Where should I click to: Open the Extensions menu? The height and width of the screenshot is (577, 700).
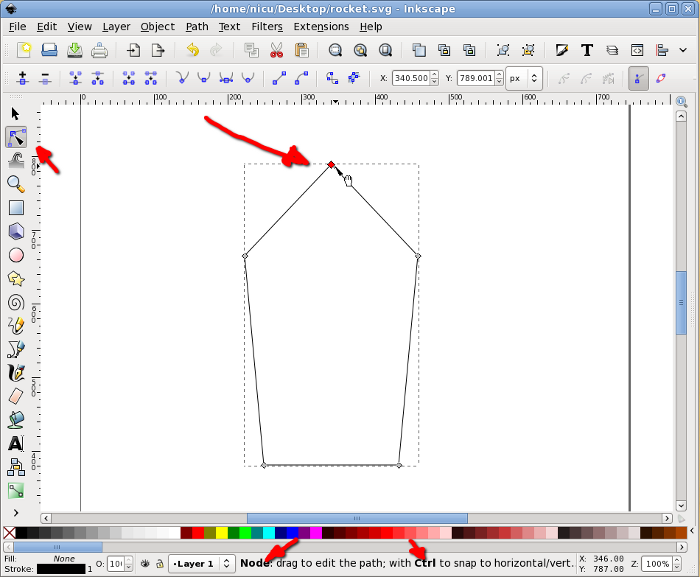[x=321, y=27]
